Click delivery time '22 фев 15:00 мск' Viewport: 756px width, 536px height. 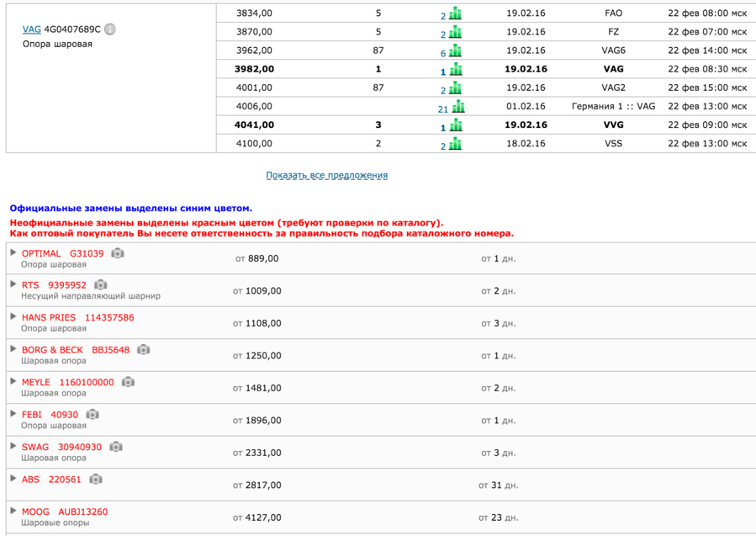pos(707,88)
